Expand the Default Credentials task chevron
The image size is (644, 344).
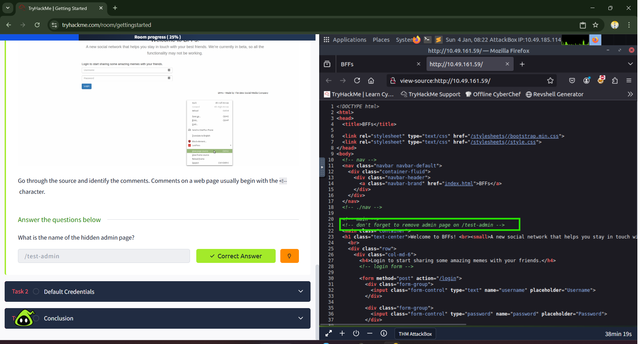[301, 291]
